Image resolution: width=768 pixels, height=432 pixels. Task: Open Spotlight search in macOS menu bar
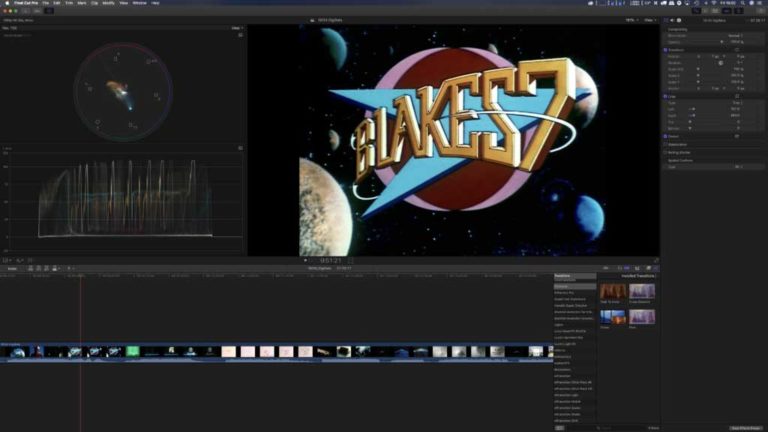coord(743,3)
